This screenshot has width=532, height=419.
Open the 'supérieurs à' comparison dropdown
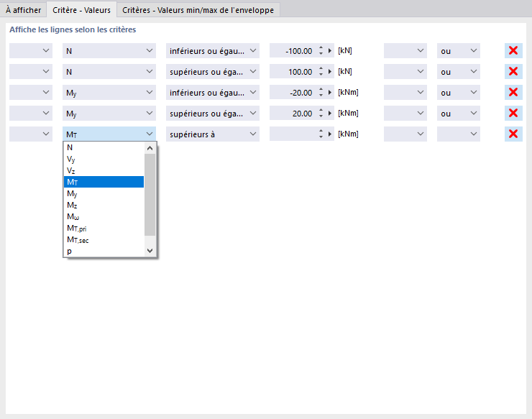212,134
